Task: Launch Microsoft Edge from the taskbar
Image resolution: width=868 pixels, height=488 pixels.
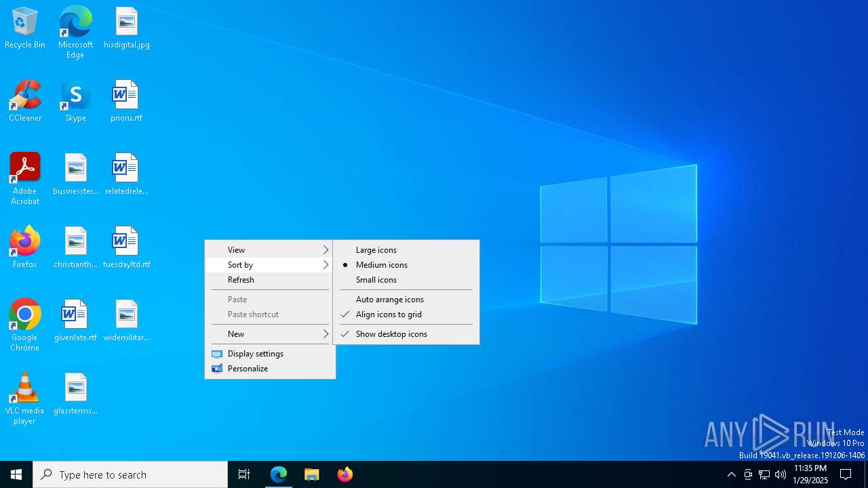Action: tap(279, 474)
